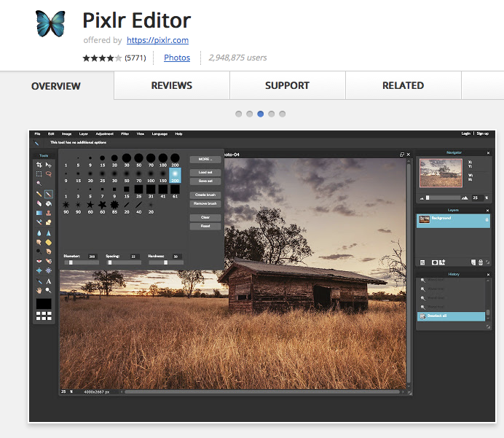
Task: Select the Marquee selection tool
Action: pyautogui.click(x=39, y=174)
